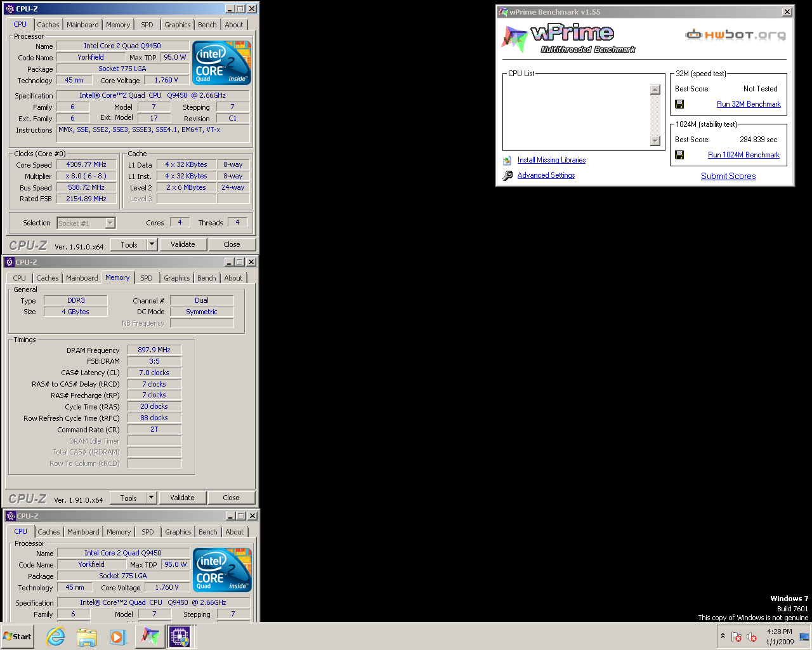812x650 pixels.
Task: Open the Advanced Settings link
Action: (546, 176)
